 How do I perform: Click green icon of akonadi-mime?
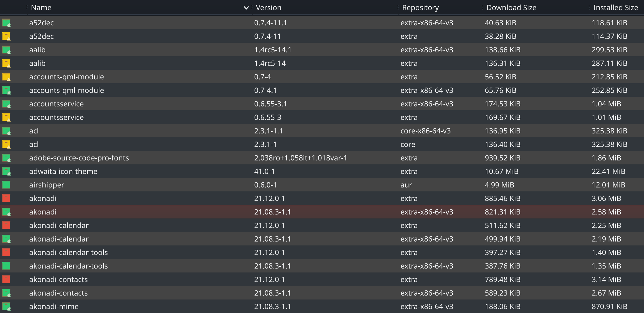(6, 307)
